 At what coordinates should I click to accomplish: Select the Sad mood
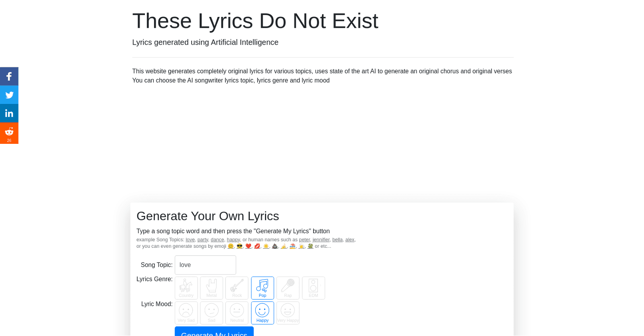click(x=211, y=313)
